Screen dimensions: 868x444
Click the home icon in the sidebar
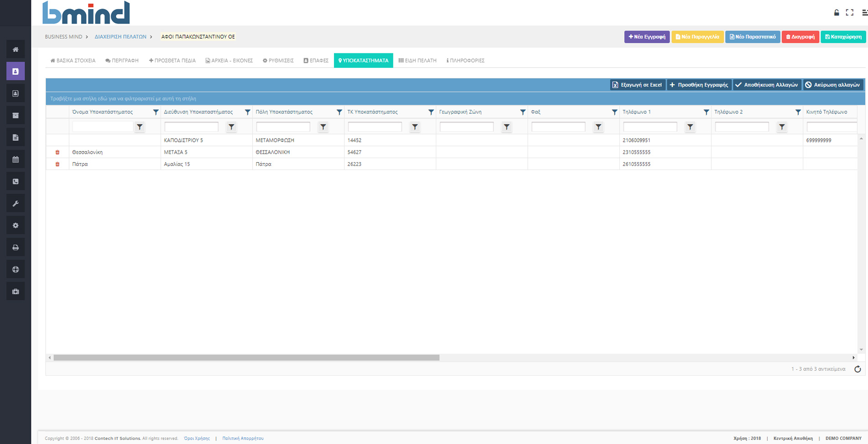point(16,49)
